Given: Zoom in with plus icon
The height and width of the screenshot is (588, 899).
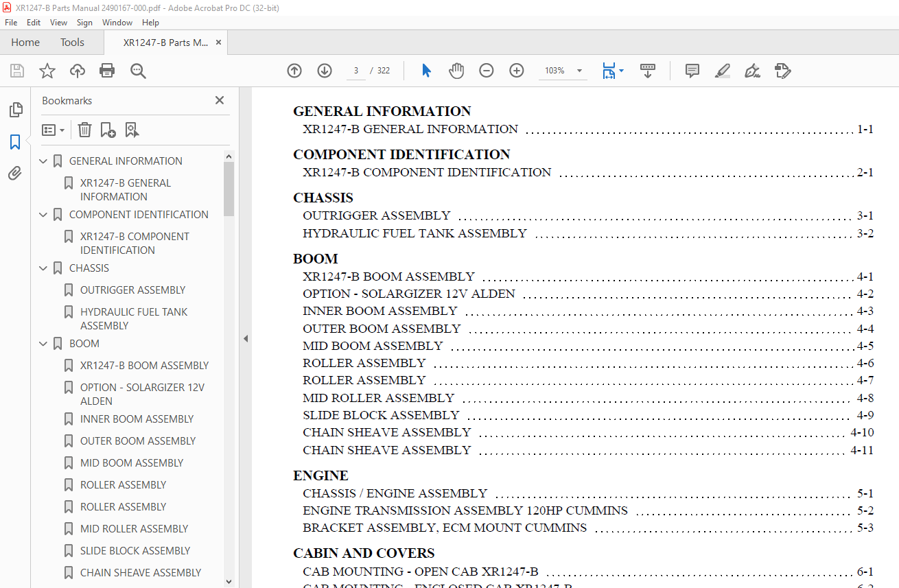Looking at the screenshot, I should click(x=517, y=71).
